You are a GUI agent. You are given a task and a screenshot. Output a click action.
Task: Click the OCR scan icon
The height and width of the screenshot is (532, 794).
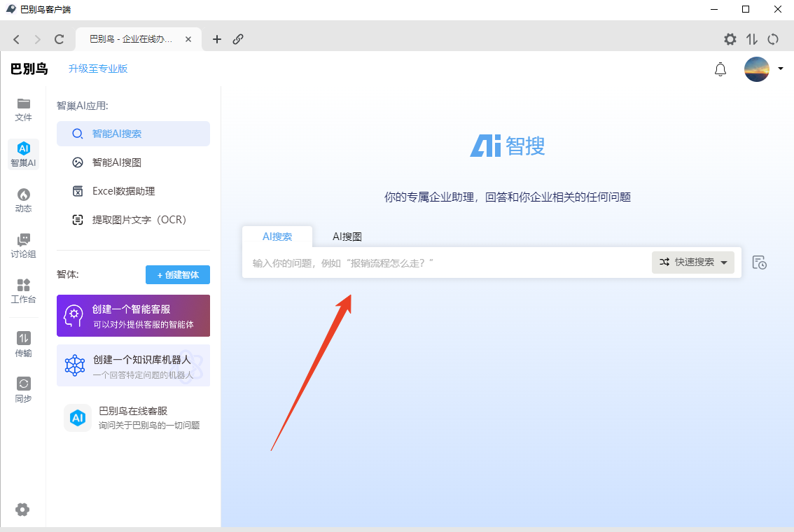click(x=78, y=220)
